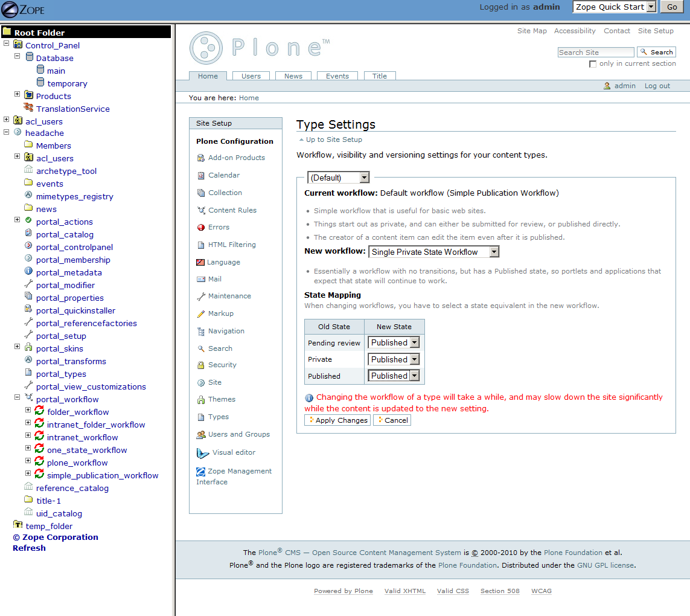Click the Types icon in setup list
The width and height of the screenshot is (690, 616).
200,417
